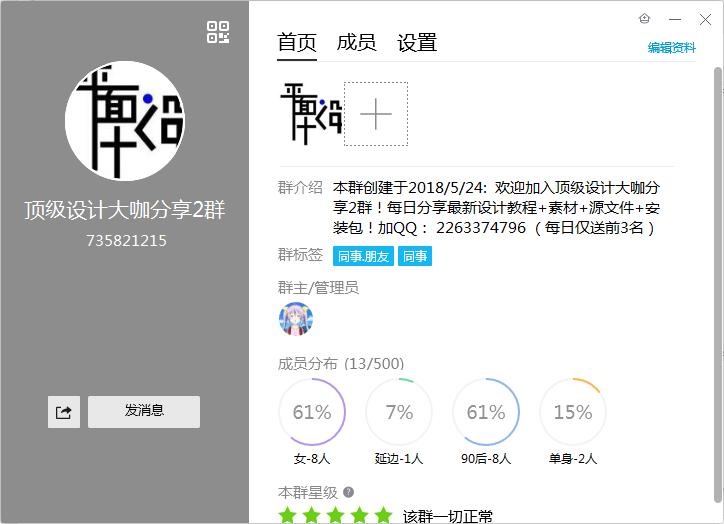The width and height of the screenshot is (724, 524).
Task: Switch to the 设置 tab
Action: coord(417,43)
